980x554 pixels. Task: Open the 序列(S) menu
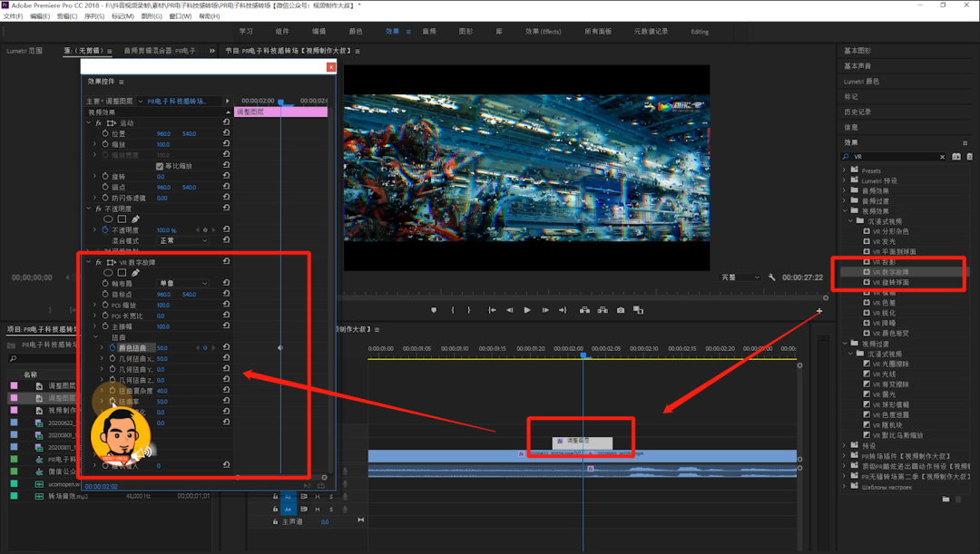[94, 16]
